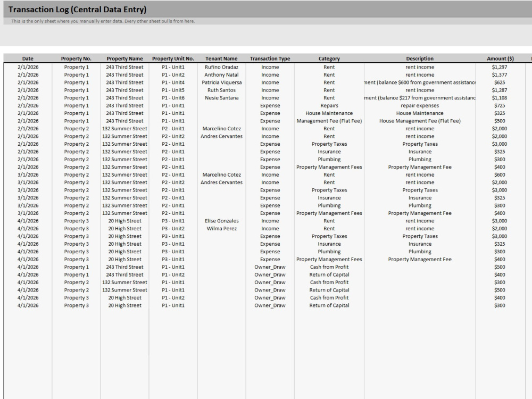Select Marcelino Cotez cell dated 3/1/2026
532x399 pixels.
(x=221, y=174)
